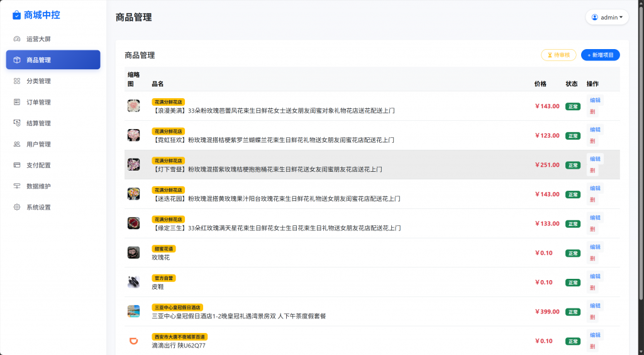Screen dimensions: 644x355
Task: Delete the 浪漫美满 product row
Action: [x=592, y=112]
